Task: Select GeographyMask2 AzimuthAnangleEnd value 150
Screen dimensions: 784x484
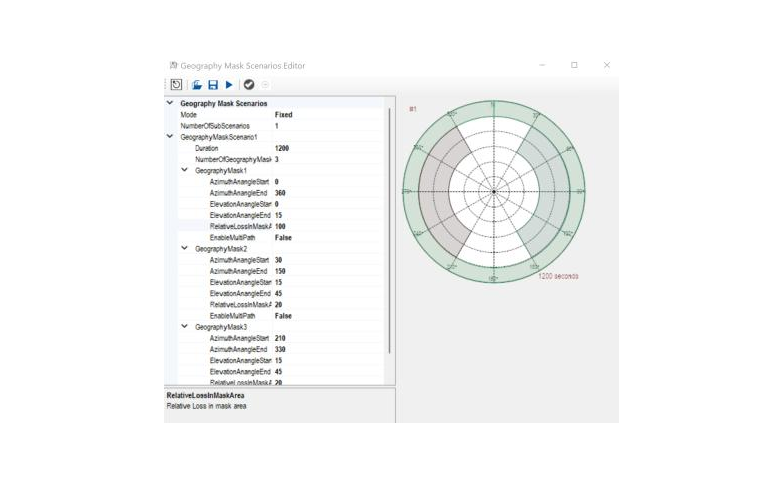Action: 281,271
